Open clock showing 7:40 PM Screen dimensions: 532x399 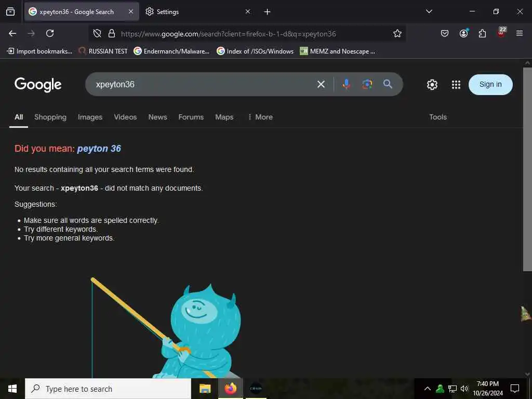[488, 389]
